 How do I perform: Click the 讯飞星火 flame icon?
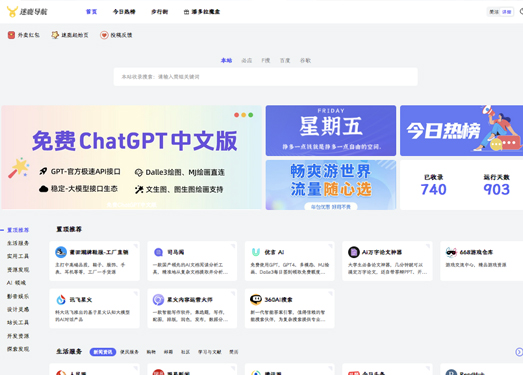pos(61,300)
